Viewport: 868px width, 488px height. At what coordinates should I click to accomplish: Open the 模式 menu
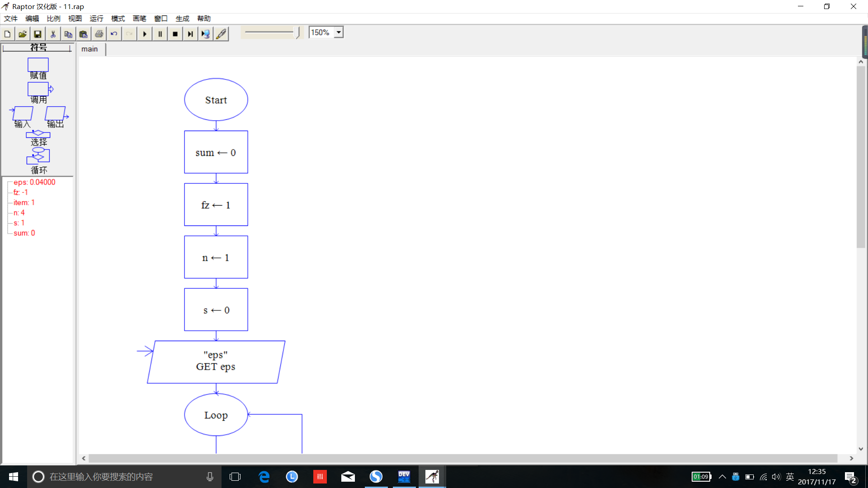pyautogui.click(x=118, y=19)
